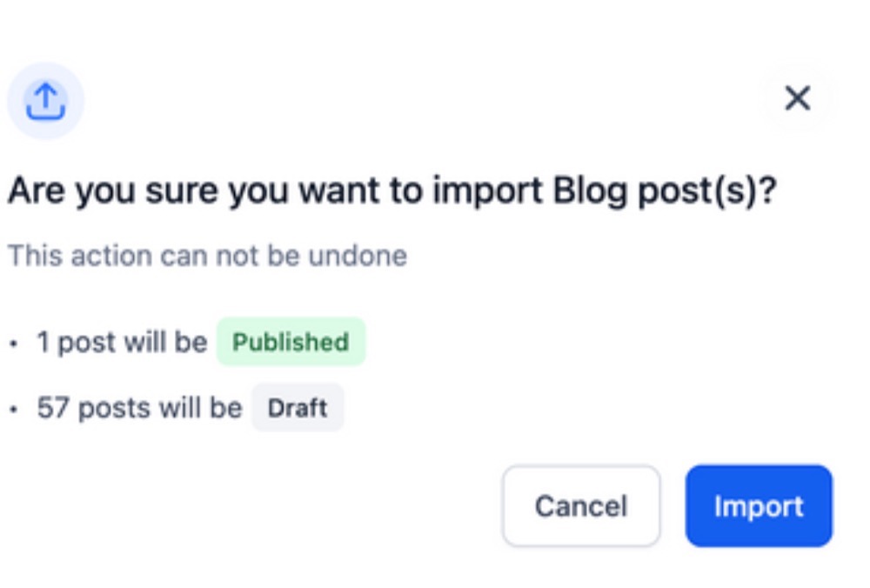Click the word 'import' in the heading
Viewport: 870px width, 588px height.
486,191
